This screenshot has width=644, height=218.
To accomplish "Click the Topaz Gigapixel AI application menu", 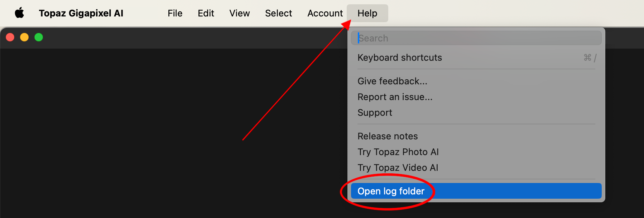I will click(81, 13).
